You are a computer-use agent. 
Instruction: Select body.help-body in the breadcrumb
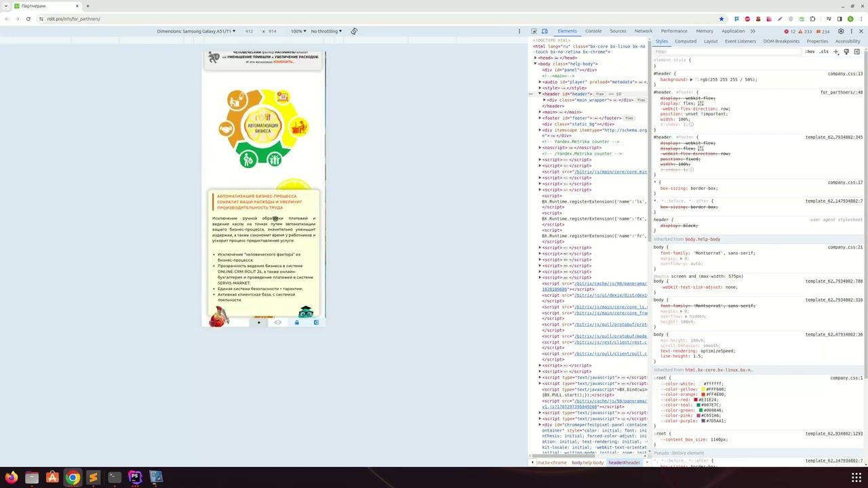pyautogui.click(x=587, y=463)
